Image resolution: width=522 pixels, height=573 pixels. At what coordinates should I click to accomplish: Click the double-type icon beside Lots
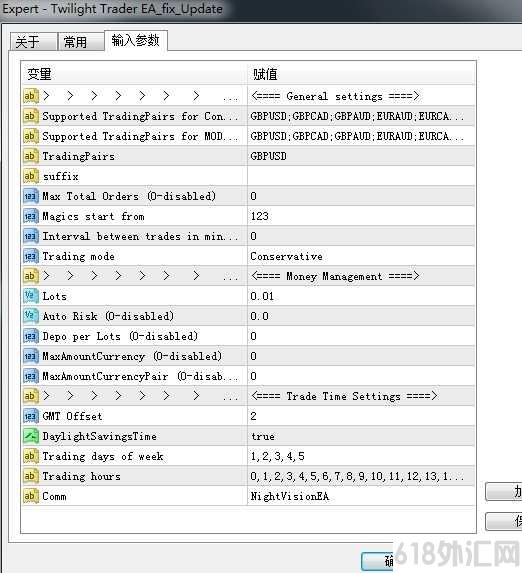click(x=30, y=296)
